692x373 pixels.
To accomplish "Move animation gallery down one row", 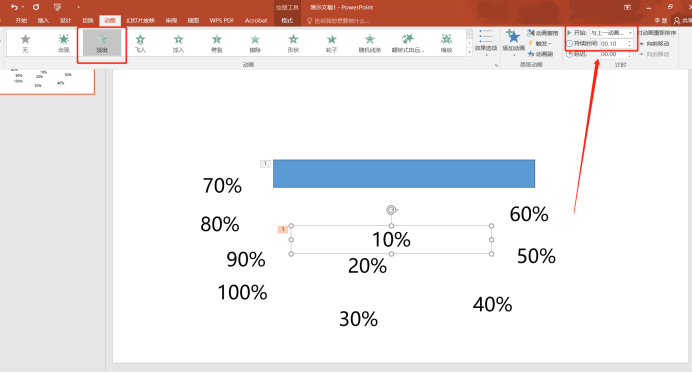I will click(469, 43).
